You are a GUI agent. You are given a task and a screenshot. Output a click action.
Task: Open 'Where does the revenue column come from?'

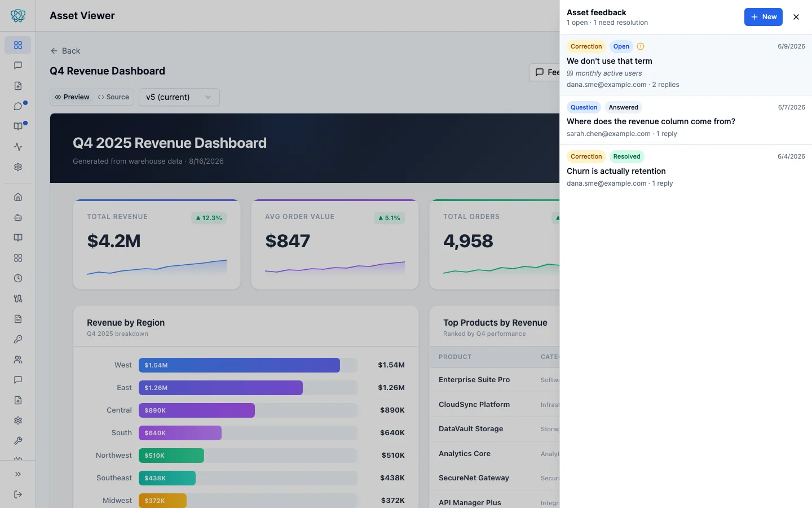point(686,120)
